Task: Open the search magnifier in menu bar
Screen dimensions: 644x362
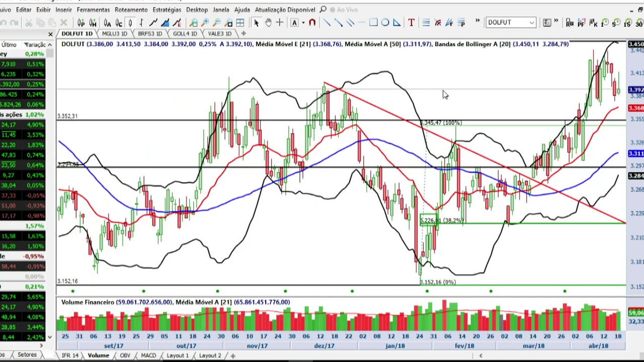Action: (323, 10)
